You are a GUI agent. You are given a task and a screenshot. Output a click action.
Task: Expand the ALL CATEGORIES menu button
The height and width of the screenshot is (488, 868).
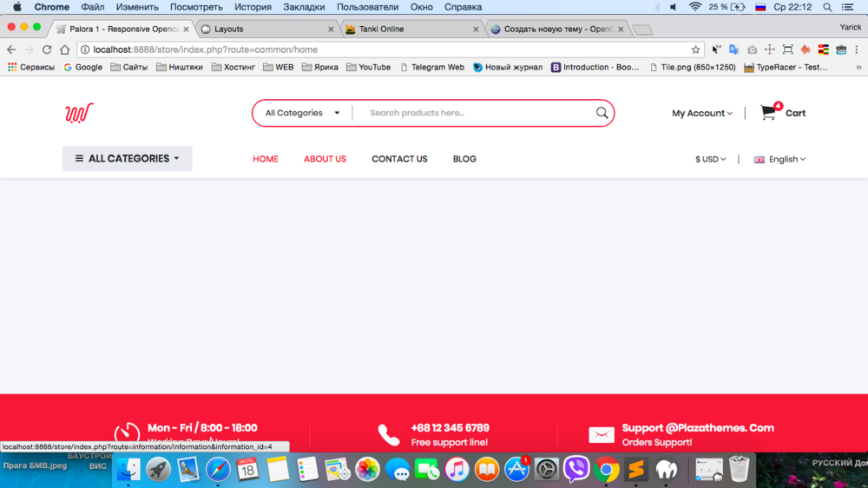tap(127, 159)
